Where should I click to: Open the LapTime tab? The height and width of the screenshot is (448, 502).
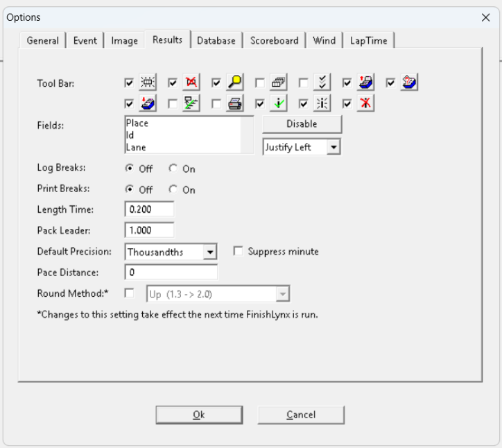pyautogui.click(x=368, y=41)
